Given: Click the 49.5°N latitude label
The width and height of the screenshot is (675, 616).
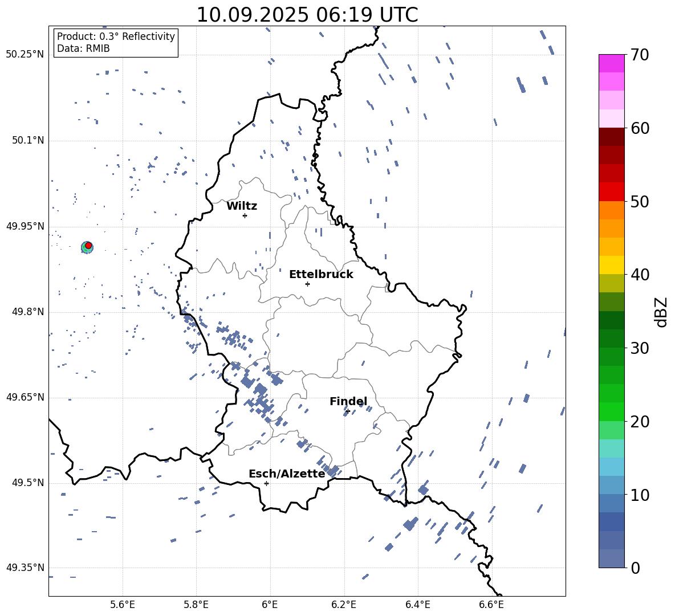Looking at the screenshot, I should [27, 483].
